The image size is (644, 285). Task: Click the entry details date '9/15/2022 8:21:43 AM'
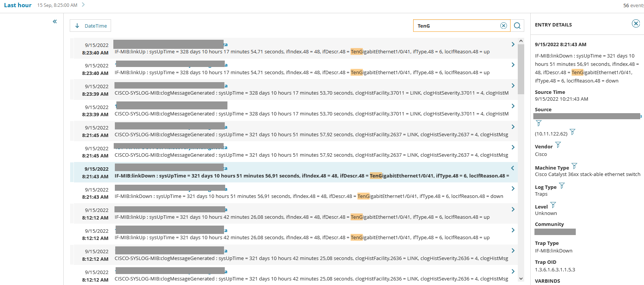pos(561,45)
